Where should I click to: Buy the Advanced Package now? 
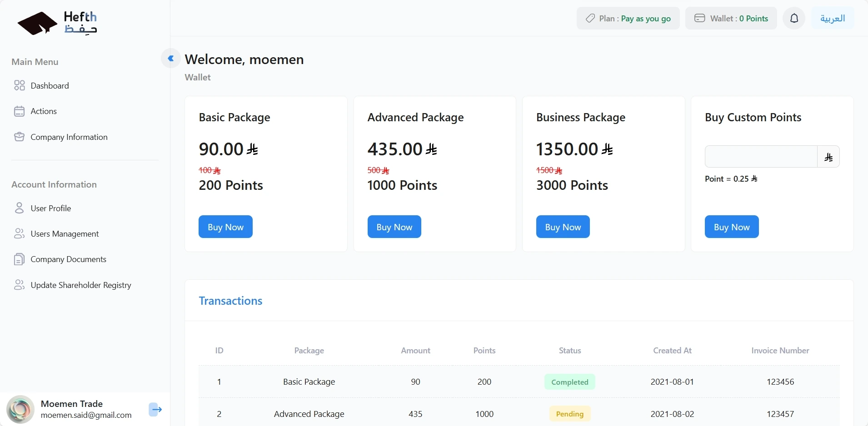pyautogui.click(x=394, y=227)
